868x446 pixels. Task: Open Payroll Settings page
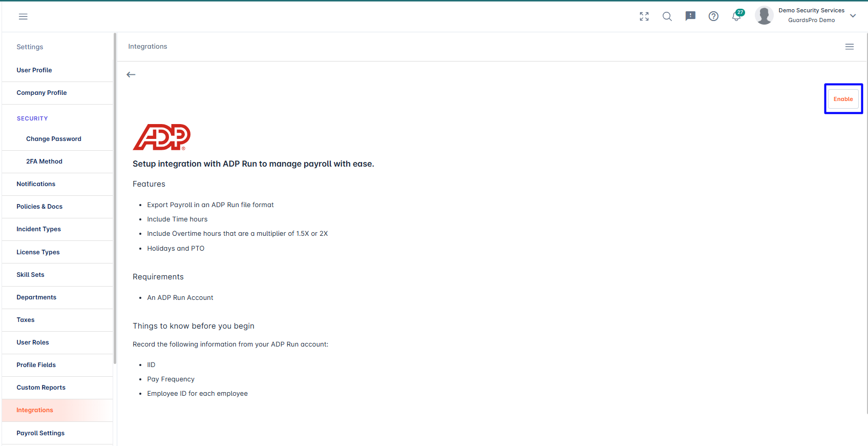(x=57, y=433)
